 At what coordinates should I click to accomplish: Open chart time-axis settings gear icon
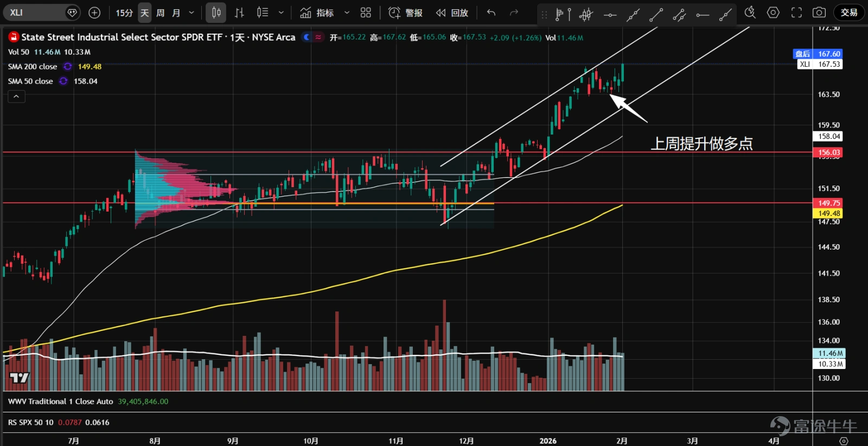(x=844, y=441)
